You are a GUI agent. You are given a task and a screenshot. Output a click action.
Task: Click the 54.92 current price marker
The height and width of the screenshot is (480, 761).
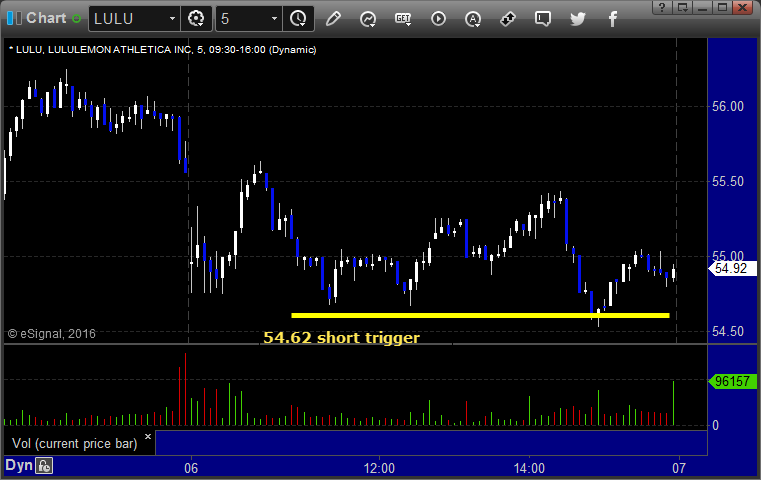pos(732,268)
